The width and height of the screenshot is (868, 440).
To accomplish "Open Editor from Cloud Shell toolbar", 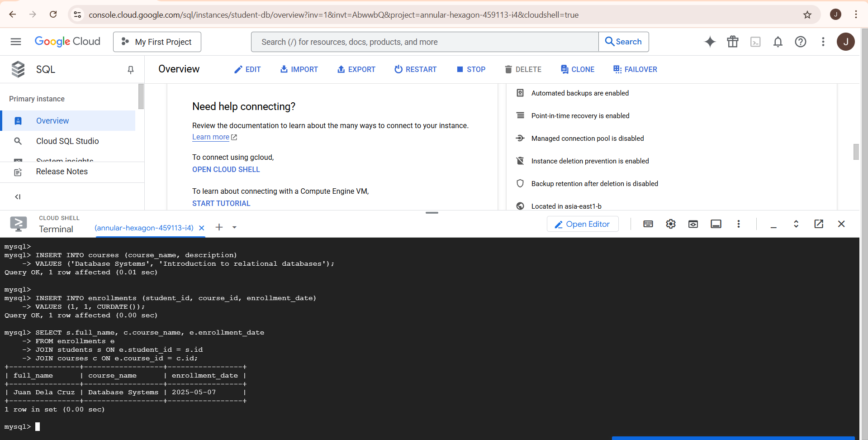I will [583, 224].
